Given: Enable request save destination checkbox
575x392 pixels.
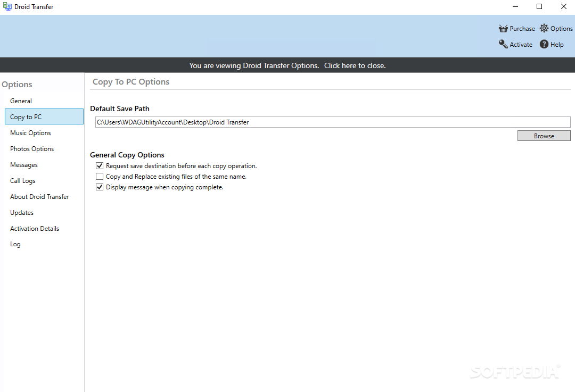Looking at the screenshot, I should tap(100, 165).
